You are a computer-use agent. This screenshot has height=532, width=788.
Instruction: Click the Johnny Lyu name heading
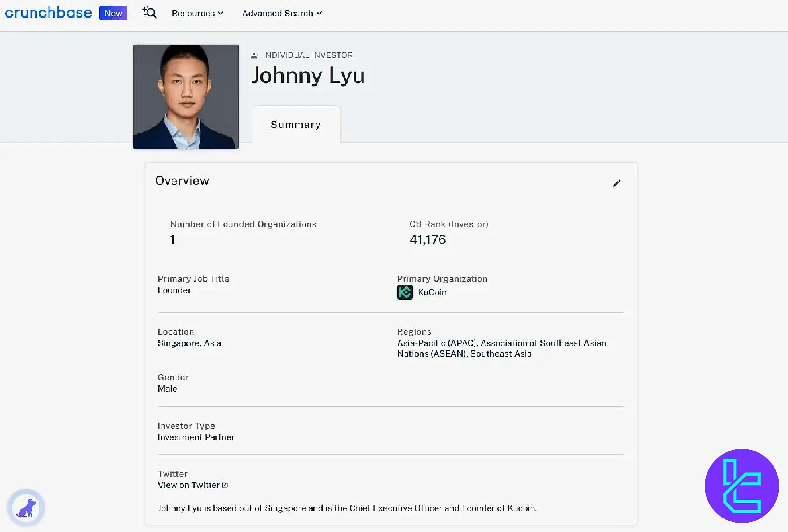pos(308,75)
